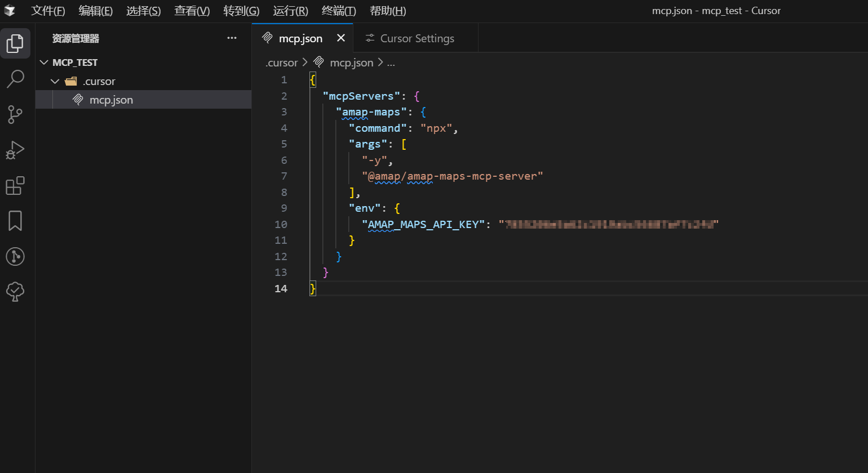This screenshot has height=473, width=868.
Task: Click the breadcrumb chevron after mcp.json
Action: 380,62
